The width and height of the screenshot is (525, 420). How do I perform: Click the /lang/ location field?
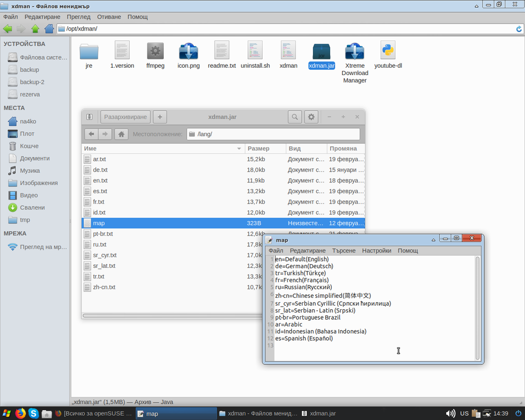pyautogui.click(x=273, y=134)
